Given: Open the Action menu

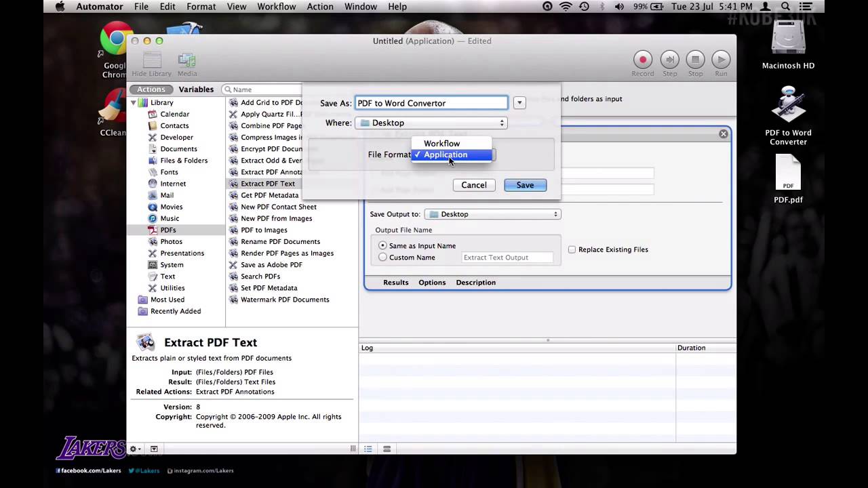Looking at the screenshot, I should click(320, 6).
